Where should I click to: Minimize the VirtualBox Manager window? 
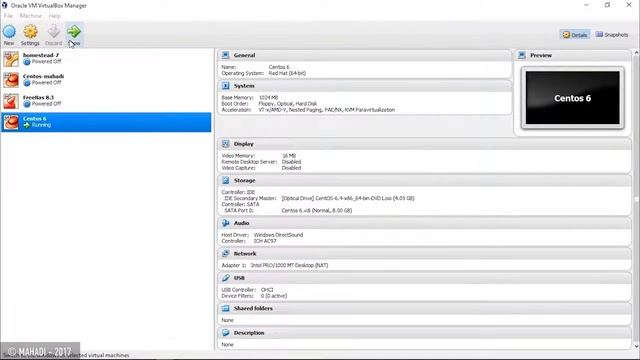click(x=586, y=5)
